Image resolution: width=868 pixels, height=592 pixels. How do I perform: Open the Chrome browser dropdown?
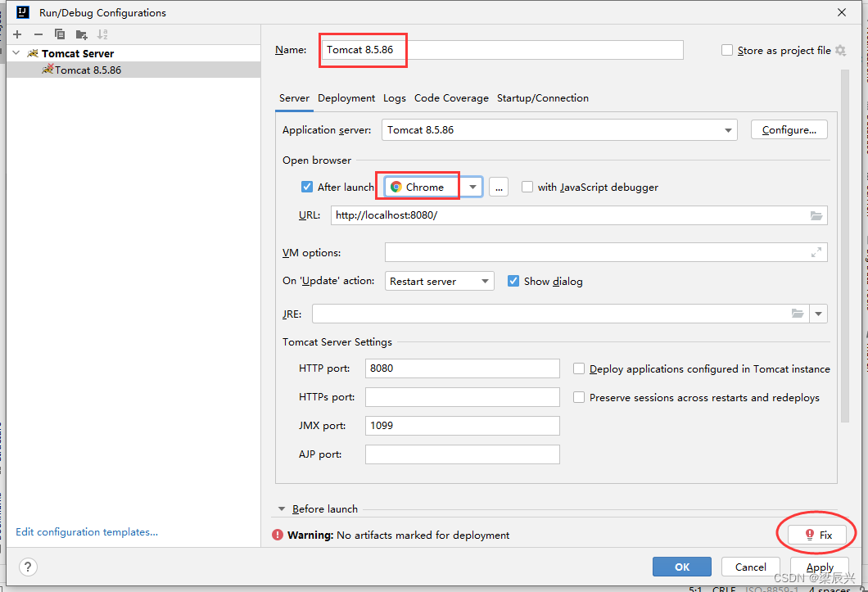(x=472, y=188)
